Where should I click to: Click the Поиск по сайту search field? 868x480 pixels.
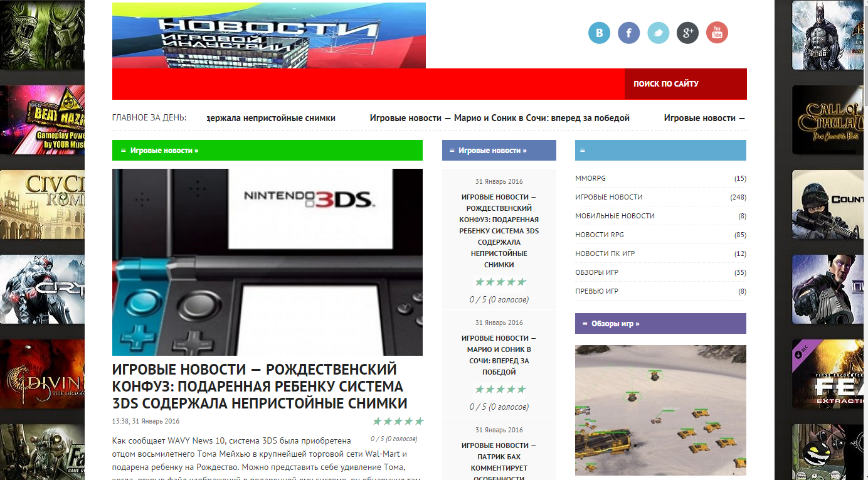coord(685,83)
